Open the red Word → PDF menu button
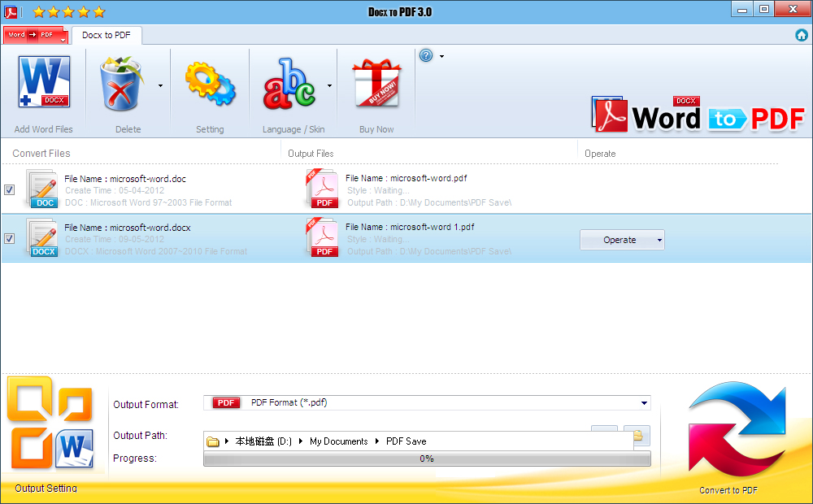Image resolution: width=813 pixels, height=504 pixels. [35, 35]
